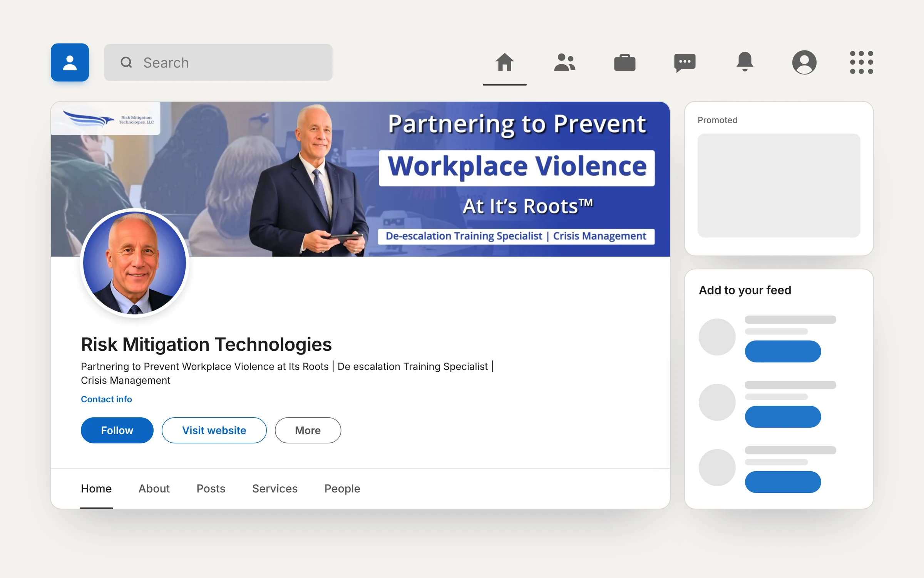The height and width of the screenshot is (578, 924).
Task: Open the Messaging chat bubble icon
Action: pyautogui.click(x=685, y=63)
